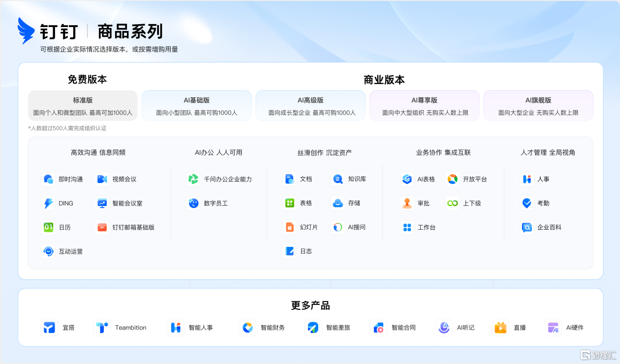The height and width of the screenshot is (364, 620).
Task: Click the 宜搭 product icon
Action: click(49, 328)
